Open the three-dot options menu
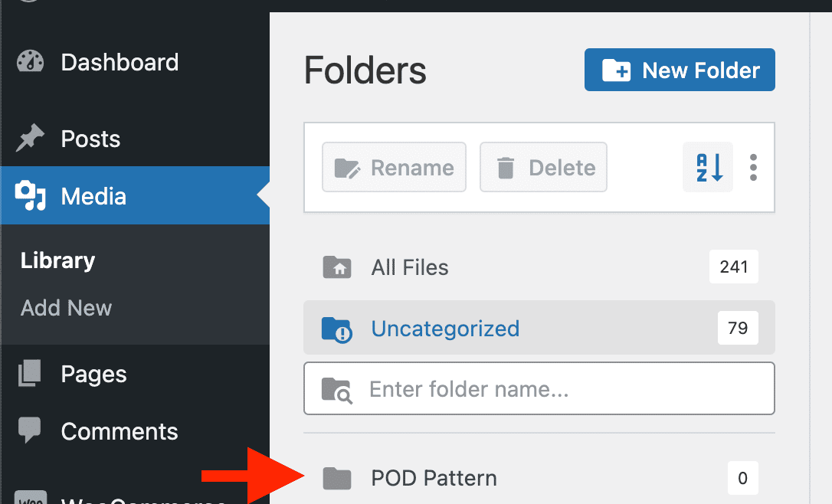 point(753,167)
